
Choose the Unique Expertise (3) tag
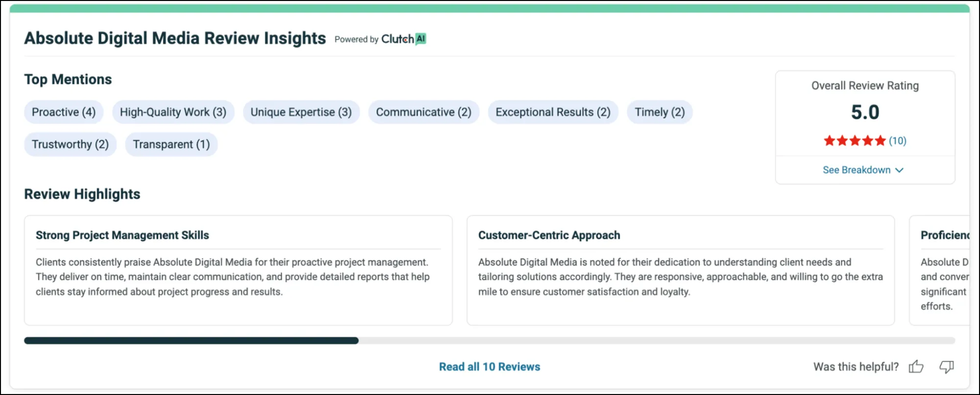pyautogui.click(x=301, y=112)
